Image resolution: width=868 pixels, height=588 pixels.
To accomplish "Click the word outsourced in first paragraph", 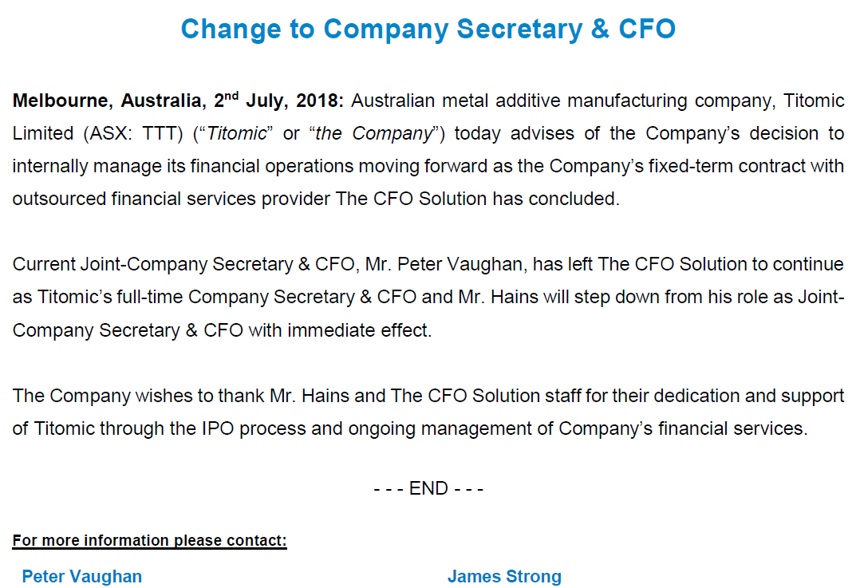I will click(x=59, y=199).
